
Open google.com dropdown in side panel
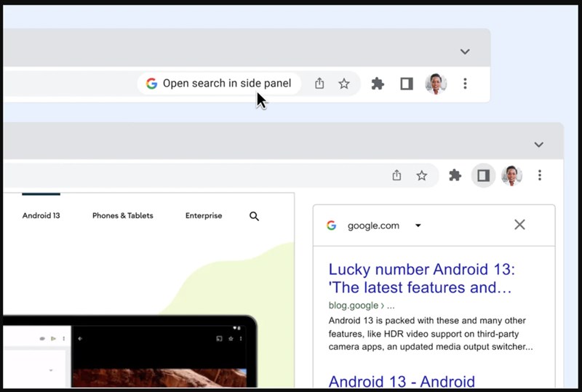tap(418, 225)
